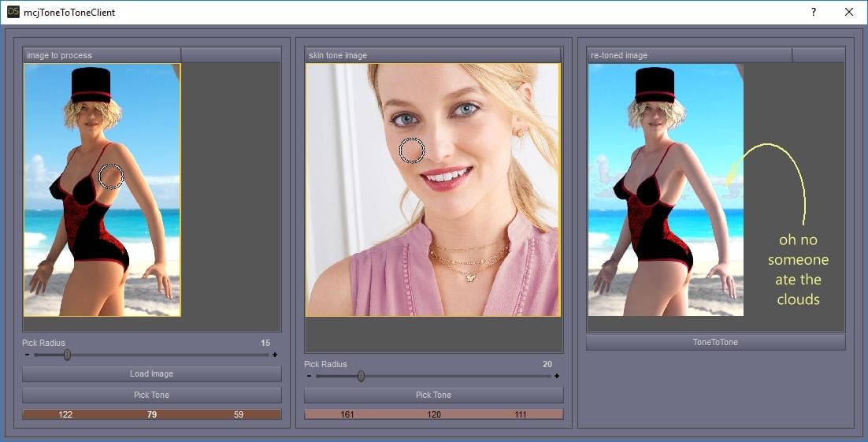Click pick circle on the figure's arm
The height and width of the screenshot is (442, 868).
click(x=111, y=176)
